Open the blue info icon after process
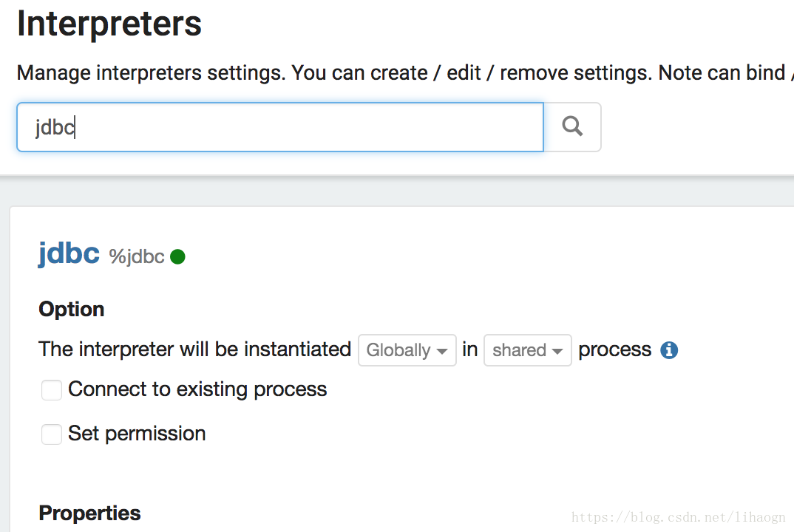 [x=669, y=349]
